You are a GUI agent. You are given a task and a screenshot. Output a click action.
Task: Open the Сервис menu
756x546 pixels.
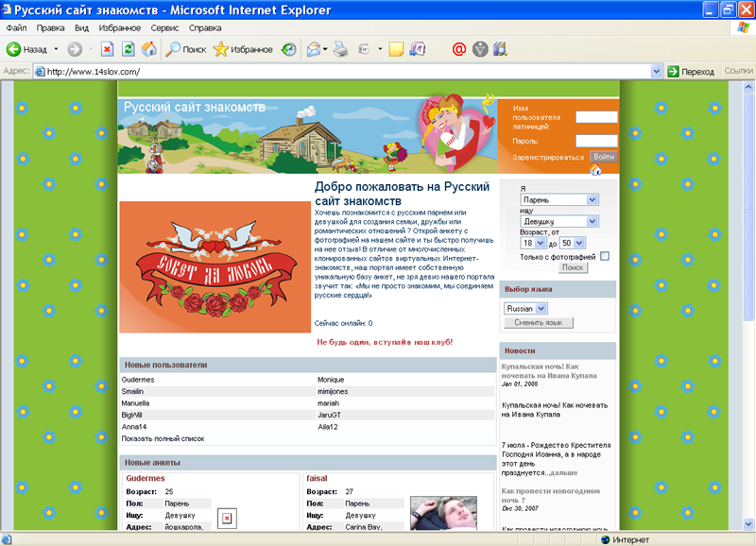(x=164, y=28)
